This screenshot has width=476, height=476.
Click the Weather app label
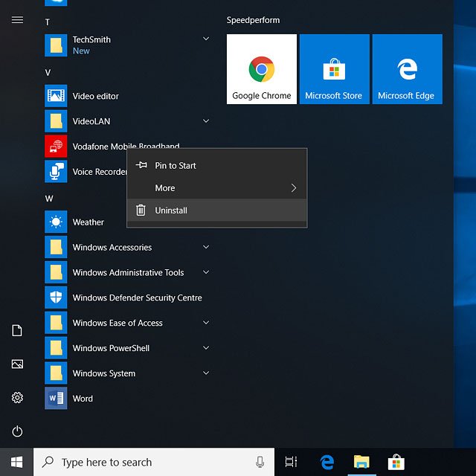(x=89, y=222)
